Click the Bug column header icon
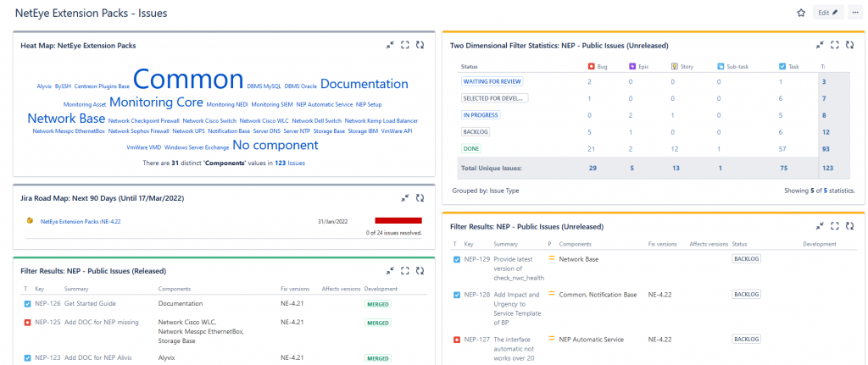This screenshot has width=868, height=365. (x=591, y=66)
